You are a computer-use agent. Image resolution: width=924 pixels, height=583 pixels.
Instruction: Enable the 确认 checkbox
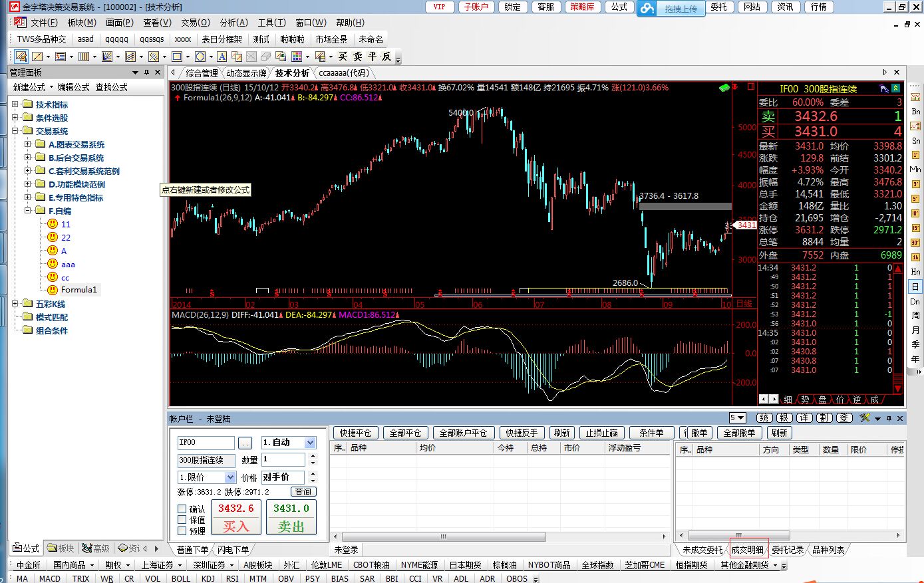pyautogui.click(x=182, y=509)
